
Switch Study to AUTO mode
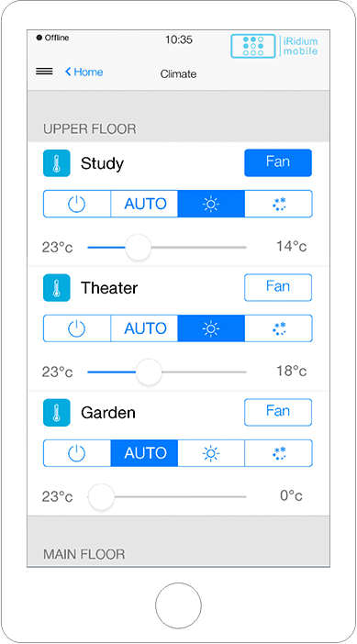click(144, 204)
